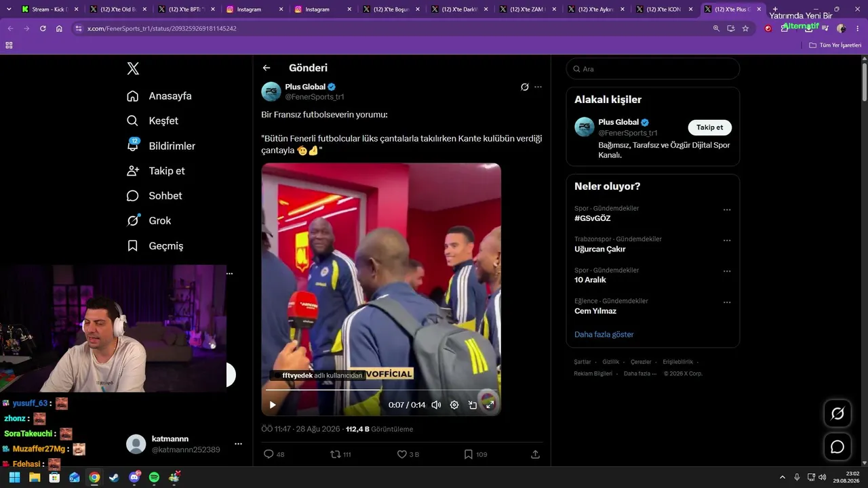This screenshot has width=868, height=488.
Task: Switch to the X'te Old tab
Action: 118,9
